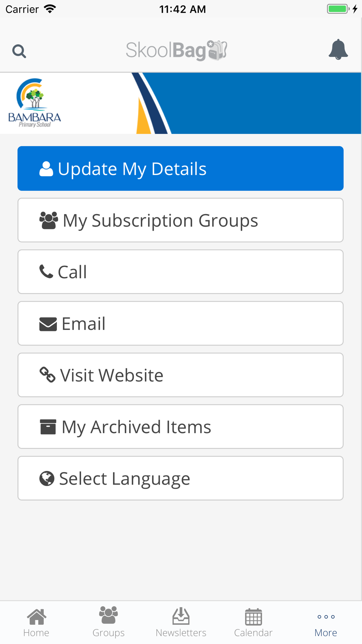Open My Subscription Groups
362x644 pixels.
(x=180, y=220)
